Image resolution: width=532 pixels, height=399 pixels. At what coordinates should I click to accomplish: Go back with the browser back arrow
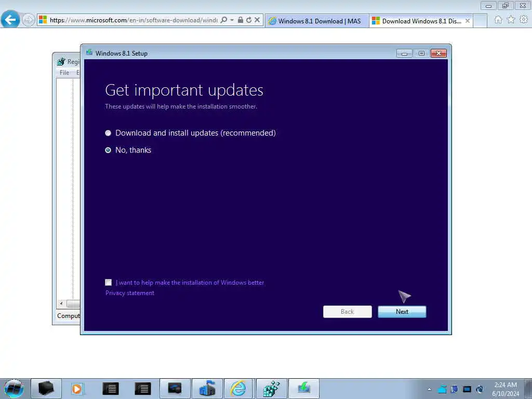10,19
